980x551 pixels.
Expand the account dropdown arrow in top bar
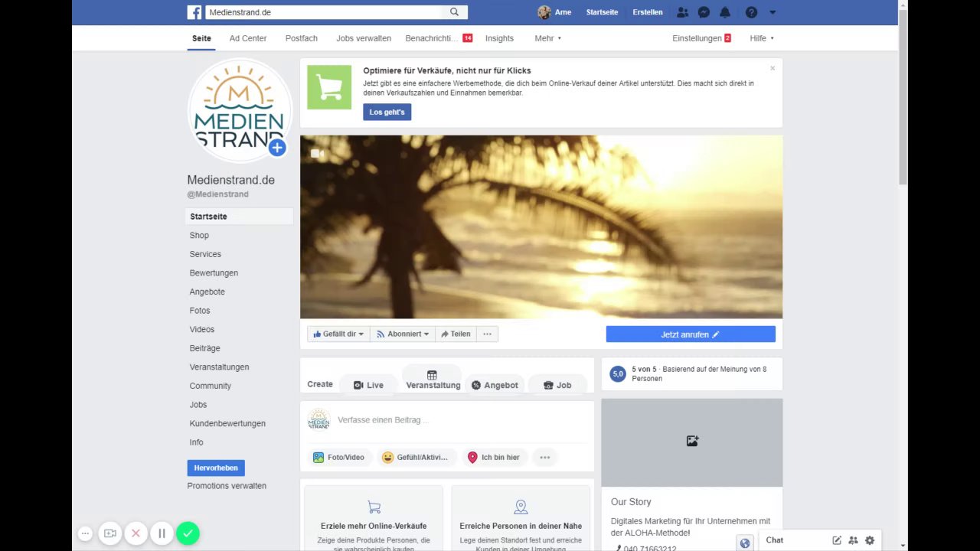tap(772, 12)
